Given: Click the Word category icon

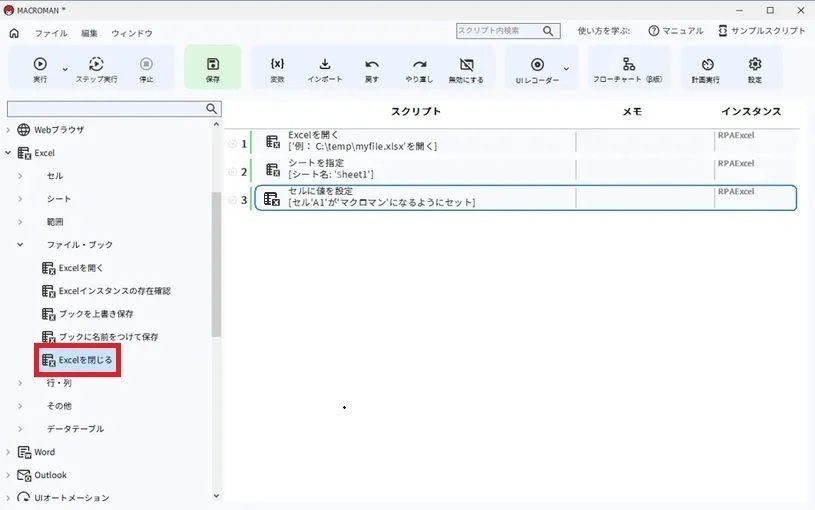Looking at the screenshot, I should (24, 452).
